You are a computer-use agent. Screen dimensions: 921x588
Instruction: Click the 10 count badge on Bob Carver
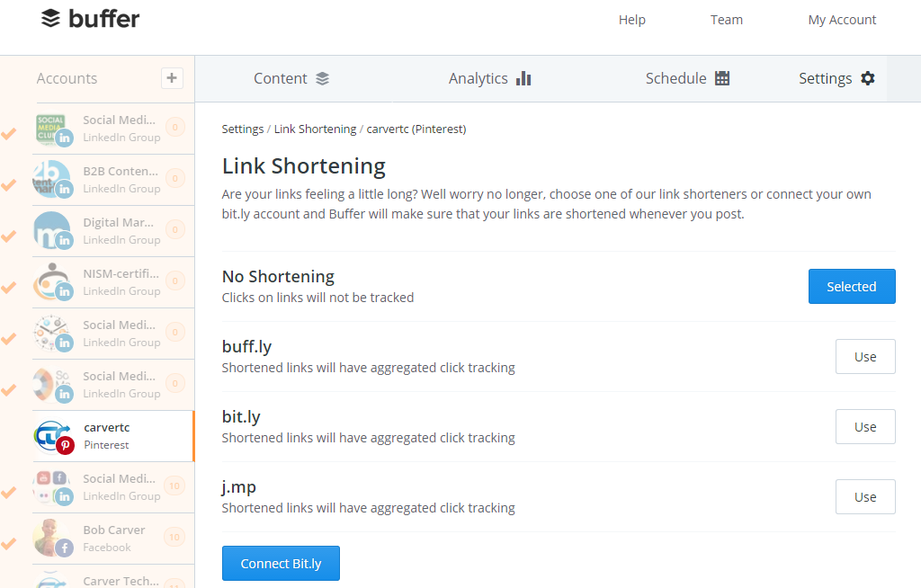coord(174,538)
